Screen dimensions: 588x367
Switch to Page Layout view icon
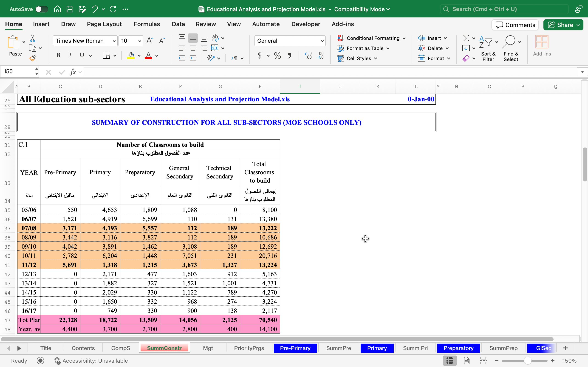tap(467, 361)
